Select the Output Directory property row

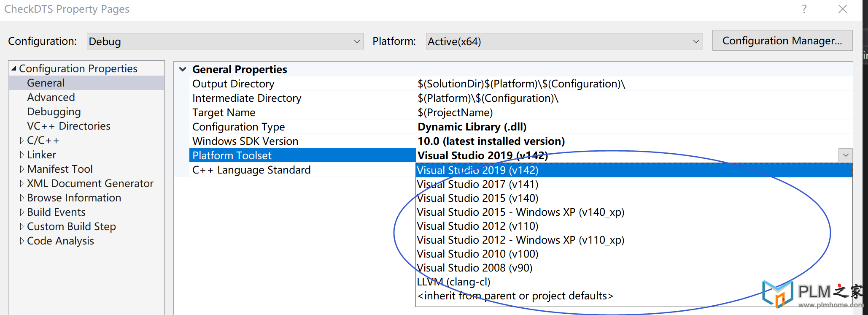coord(302,84)
